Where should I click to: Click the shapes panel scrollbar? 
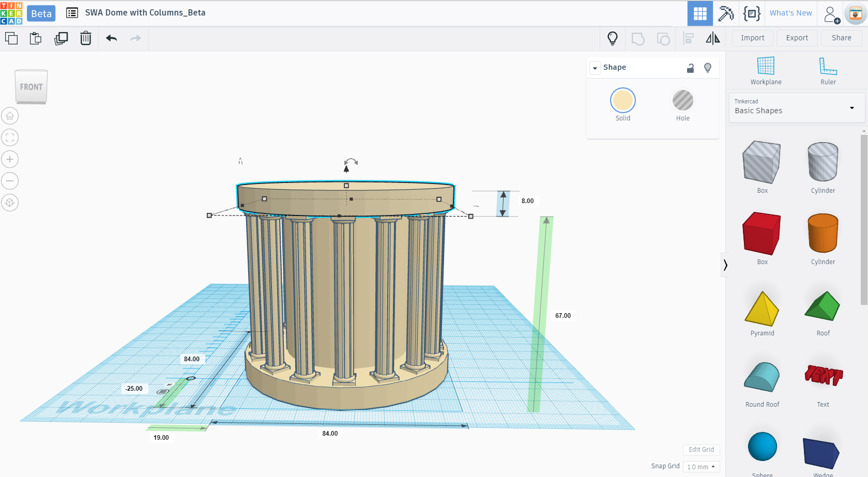coord(864,220)
